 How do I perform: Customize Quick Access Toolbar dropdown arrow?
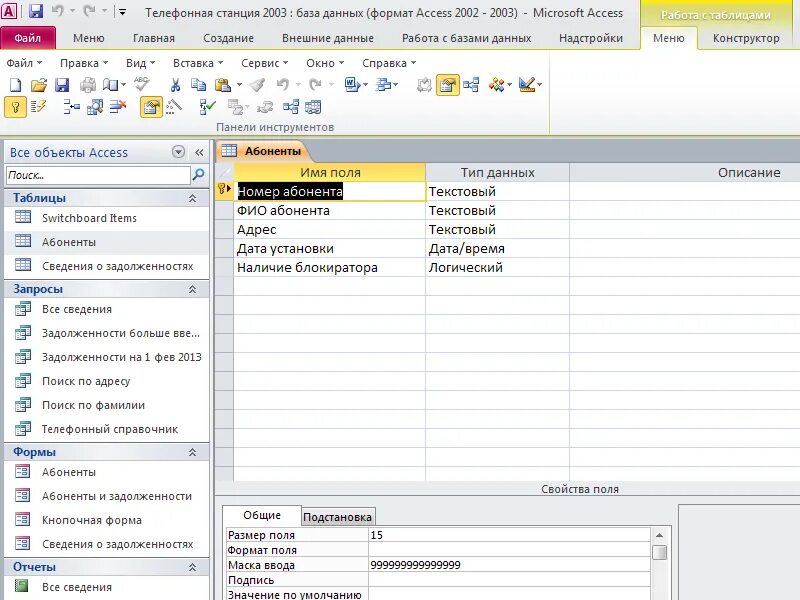122,12
